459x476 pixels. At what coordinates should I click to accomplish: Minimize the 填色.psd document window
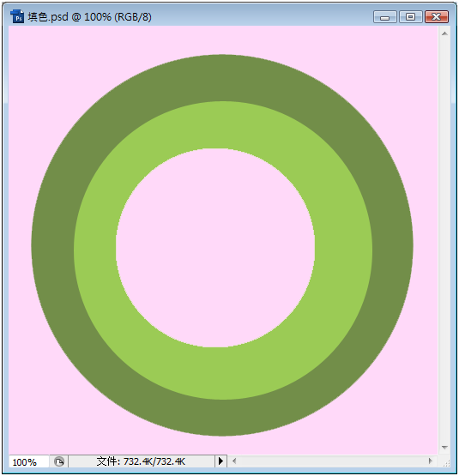click(384, 17)
